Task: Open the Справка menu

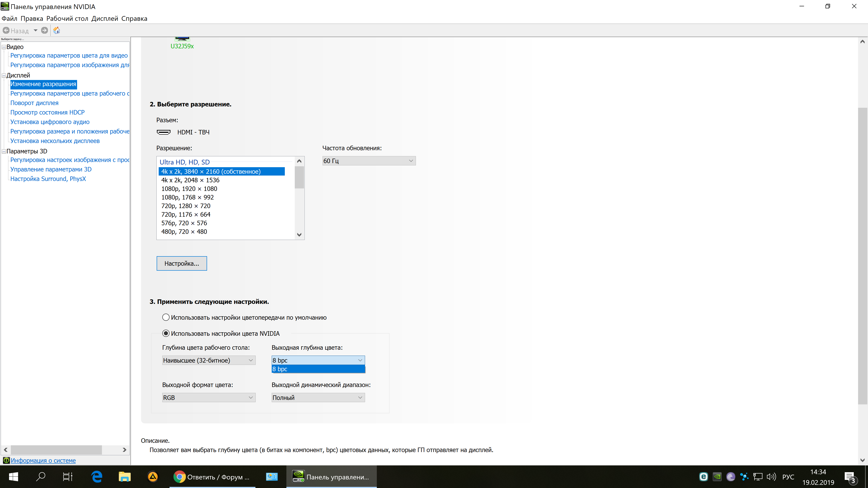Action: pyautogui.click(x=134, y=19)
